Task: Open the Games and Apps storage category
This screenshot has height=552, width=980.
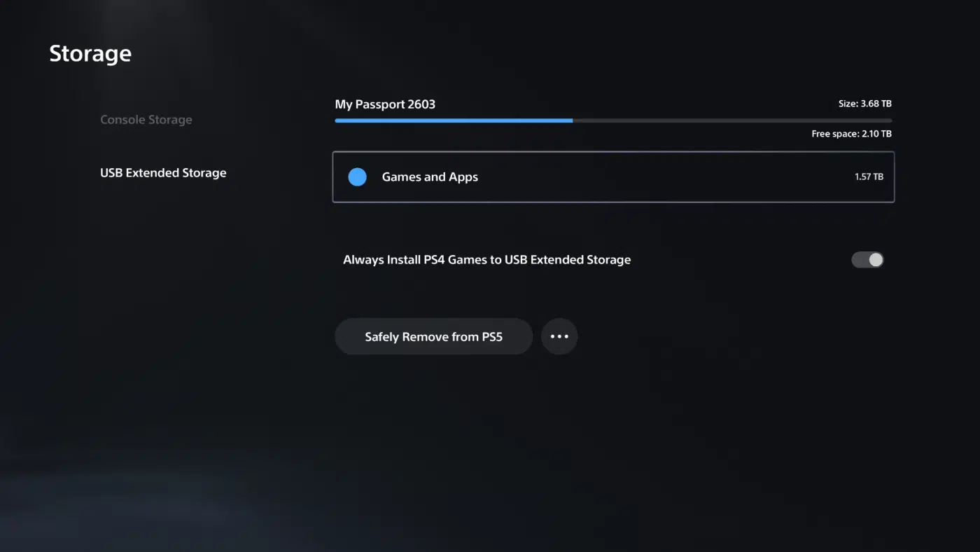Action: tap(613, 177)
